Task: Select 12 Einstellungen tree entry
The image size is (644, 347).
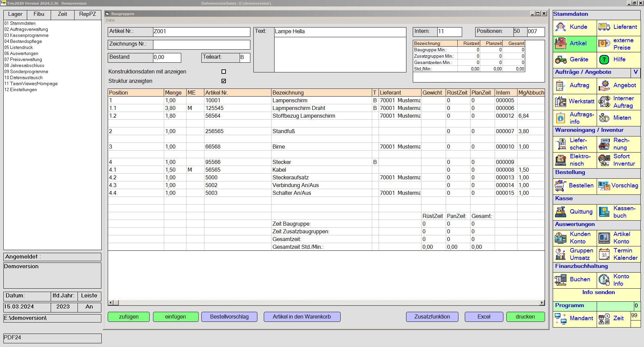Action: [21, 90]
